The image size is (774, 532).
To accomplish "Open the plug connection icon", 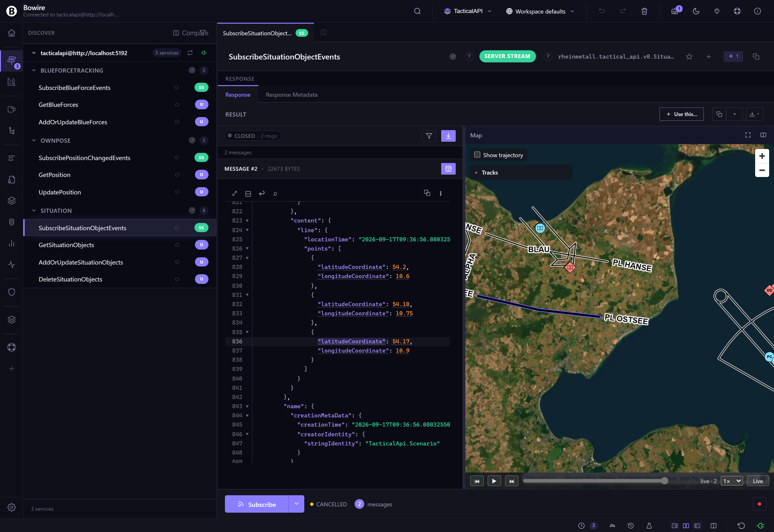I will (717, 11).
